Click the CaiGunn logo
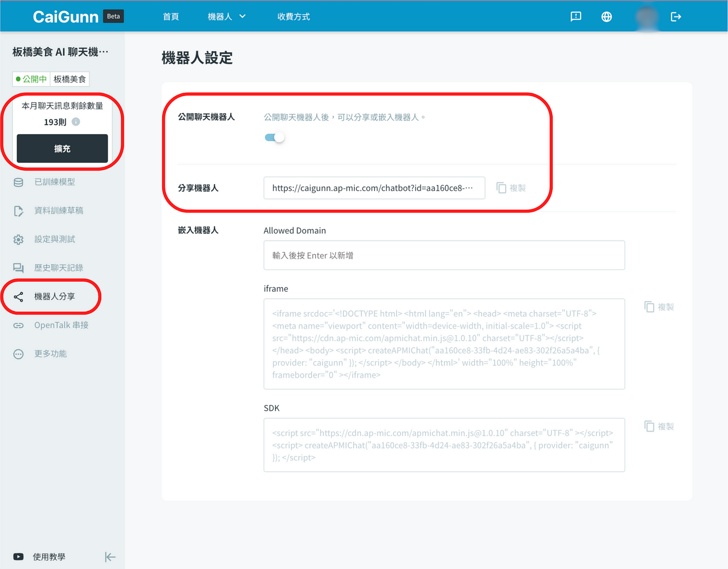728x569 pixels. [x=66, y=17]
